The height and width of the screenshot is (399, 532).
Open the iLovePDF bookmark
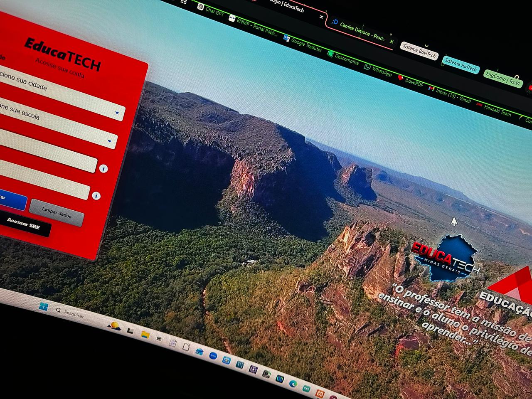(410, 81)
